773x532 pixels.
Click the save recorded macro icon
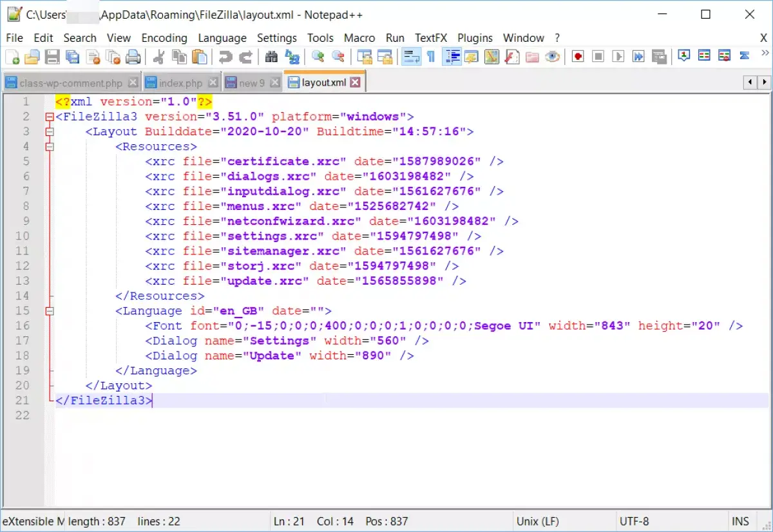pyautogui.click(x=658, y=57)
